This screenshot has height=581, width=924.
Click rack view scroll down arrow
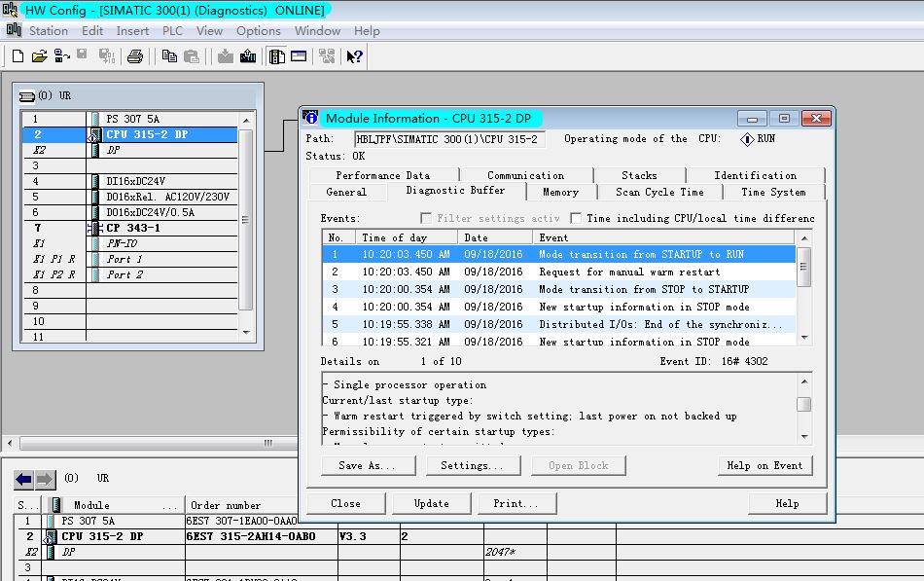pos(246,333)
